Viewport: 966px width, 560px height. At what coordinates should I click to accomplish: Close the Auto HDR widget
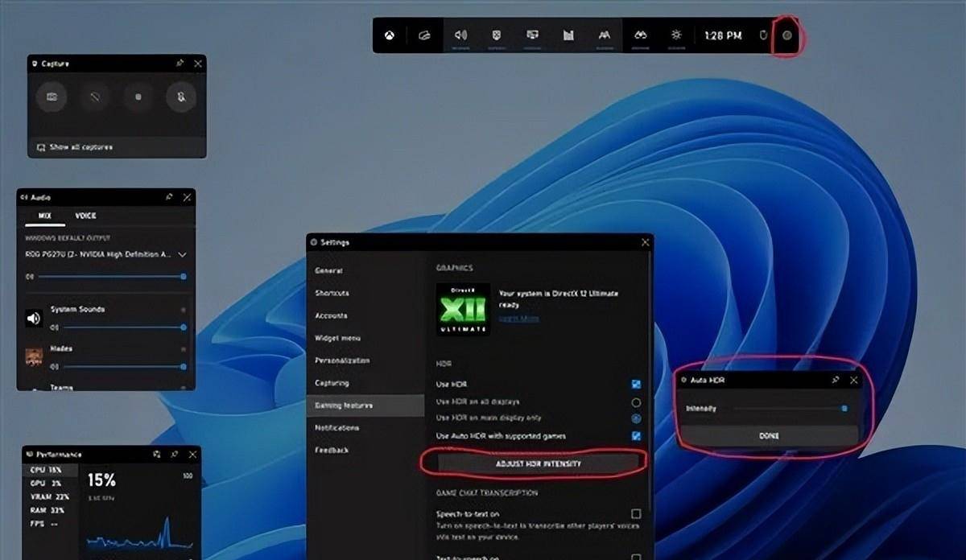pyautogui.click(x=854, y=380)
